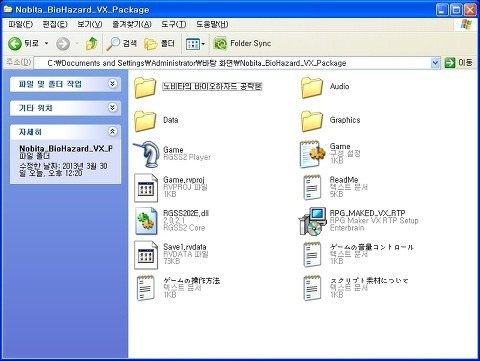Open the 보기(V) menu
480x361 pixels.
tap(90, 24)
